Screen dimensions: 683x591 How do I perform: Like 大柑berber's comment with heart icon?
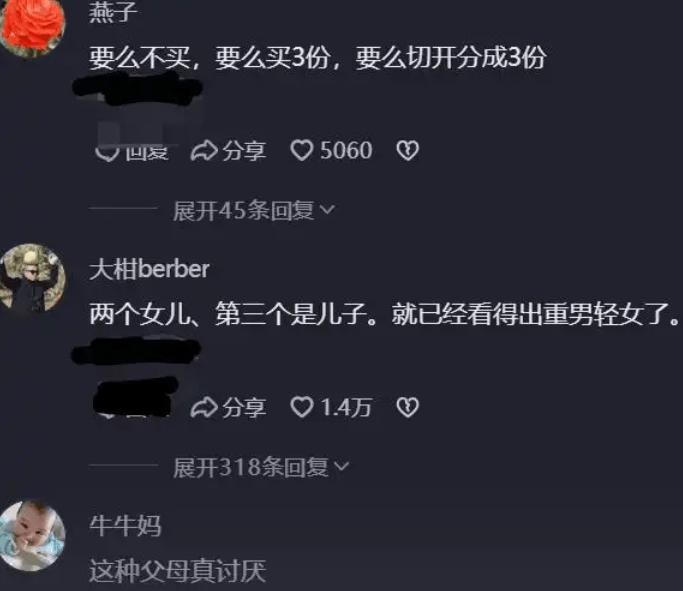click(x=301, y=408)
